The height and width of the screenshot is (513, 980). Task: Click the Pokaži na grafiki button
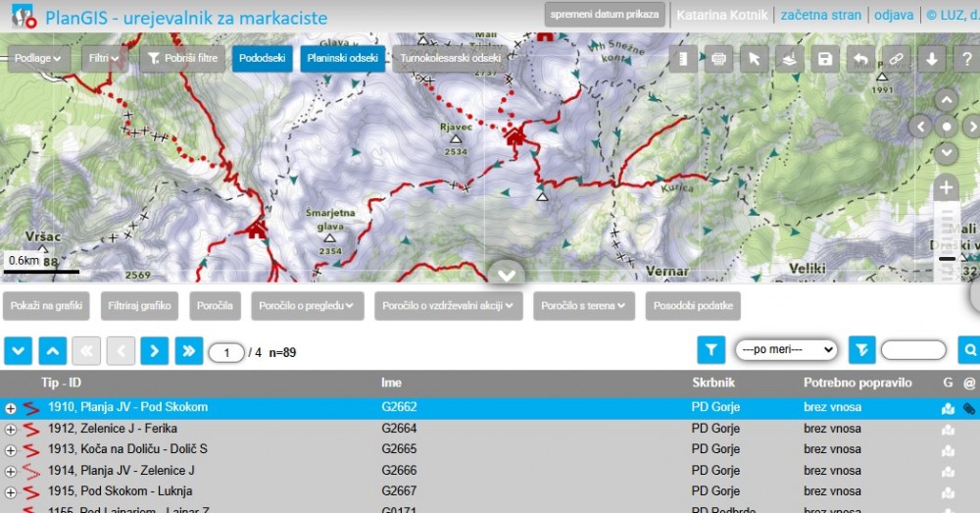pyautogui.click(x=47, y=306)
